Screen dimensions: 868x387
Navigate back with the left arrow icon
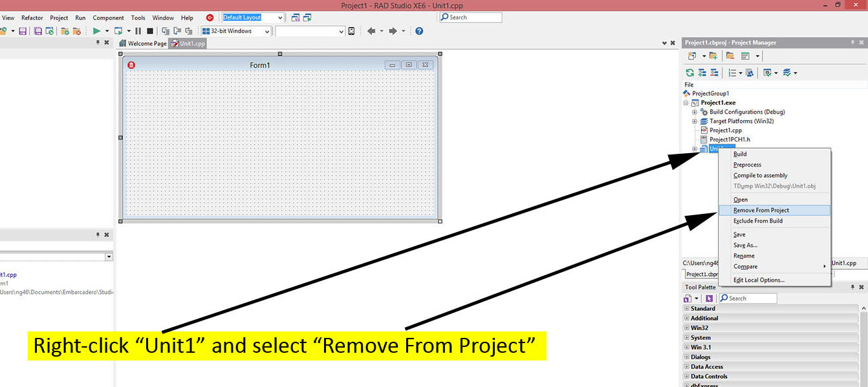[x=371, y=31]
